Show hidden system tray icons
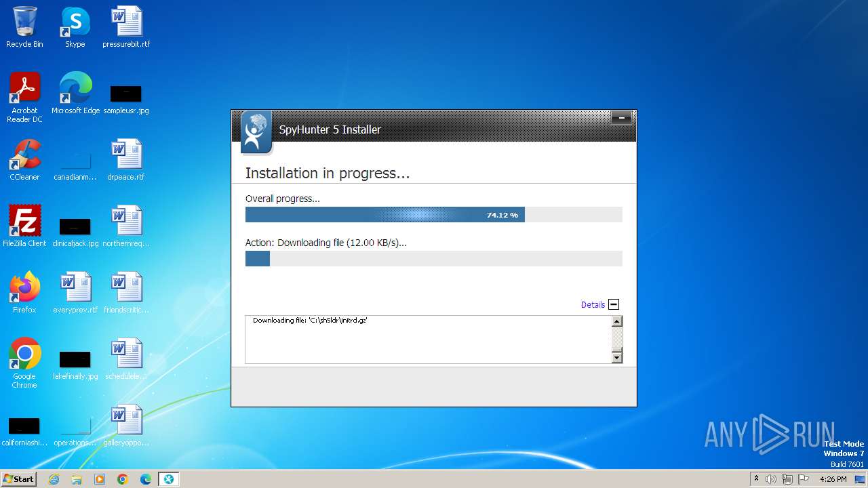The image size is (868, 488). coord(757,479)
